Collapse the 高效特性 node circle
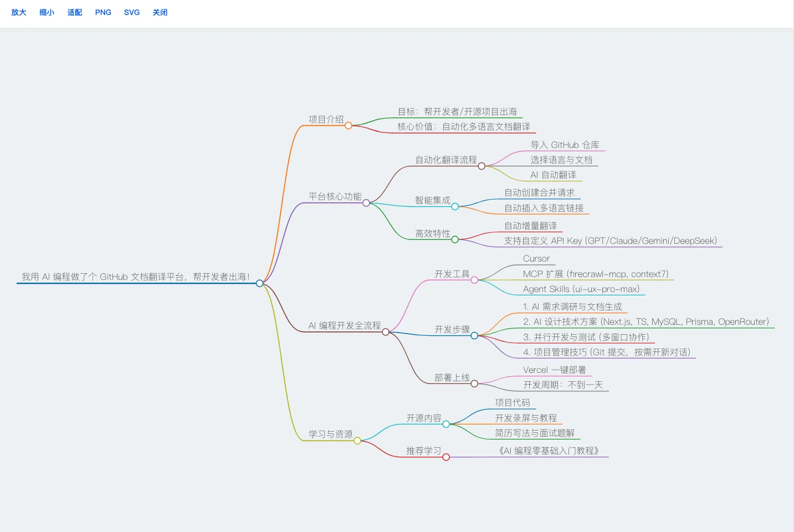The image size is (794, 532). (x=455, y=240)
